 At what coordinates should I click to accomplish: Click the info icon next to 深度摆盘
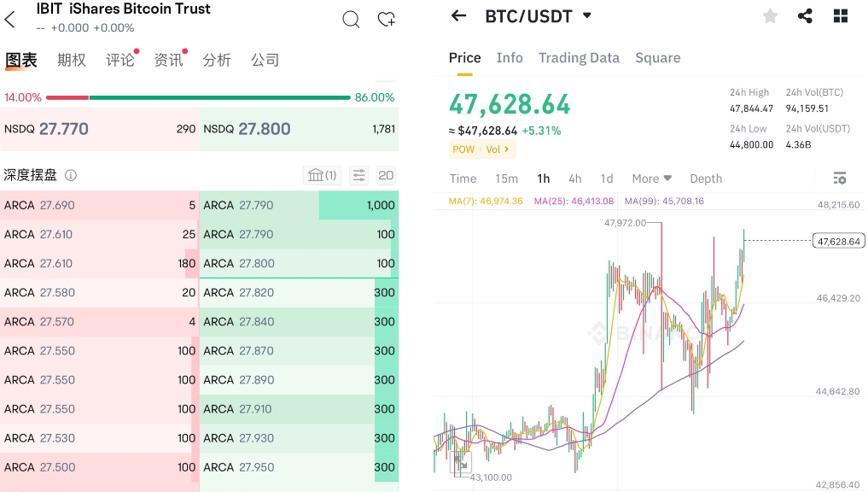71,175
